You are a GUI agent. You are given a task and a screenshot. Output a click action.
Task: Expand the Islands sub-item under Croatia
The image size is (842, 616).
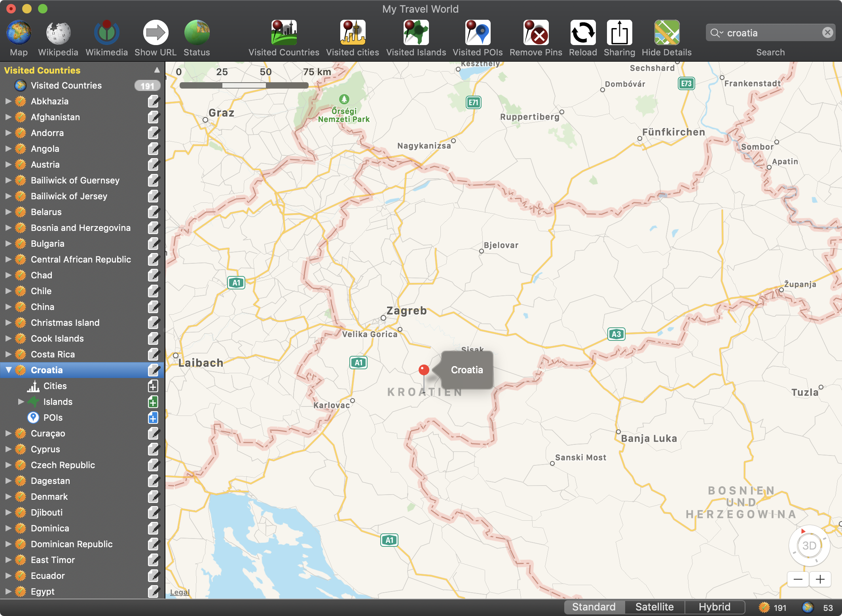click(x=21, y=402)
